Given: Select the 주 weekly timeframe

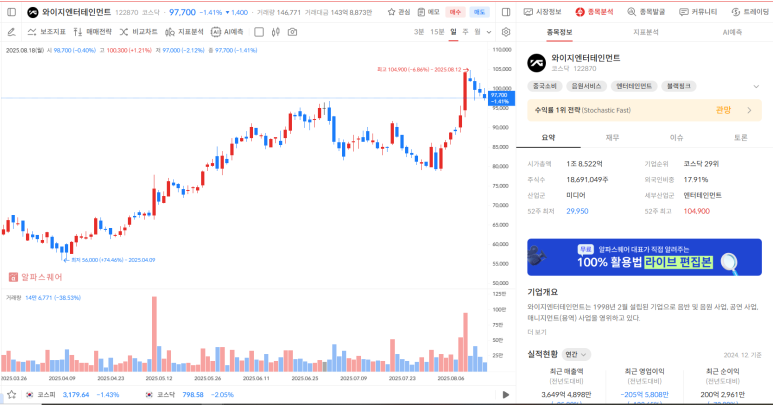Looking at the screenshot, I should point(465,32).
